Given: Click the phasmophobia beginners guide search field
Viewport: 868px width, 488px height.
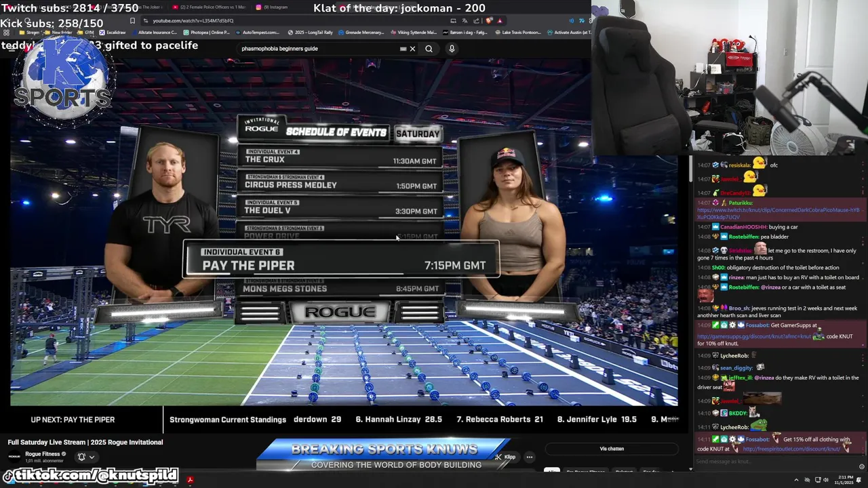Looking at the screenshot, I should 319,49.
